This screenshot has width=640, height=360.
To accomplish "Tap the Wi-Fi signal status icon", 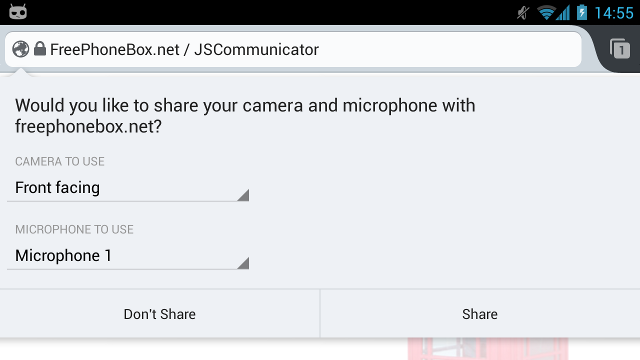I will click(x=546, y=13).
